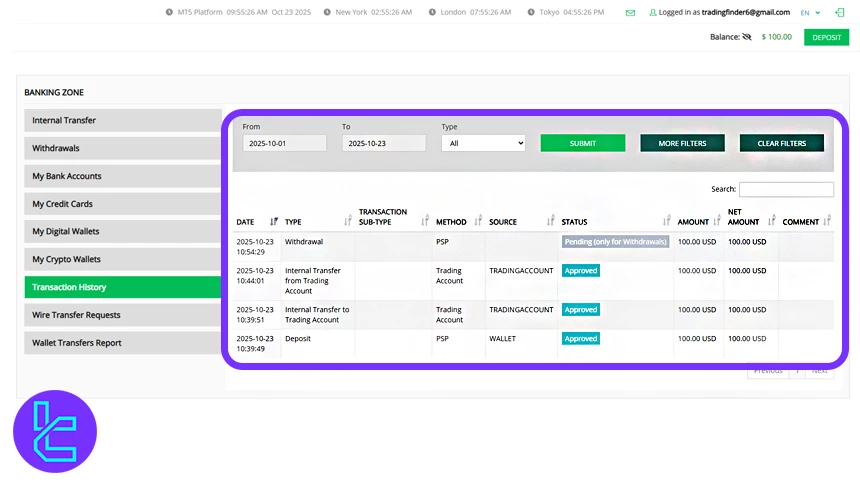Screen dimensions: 860x484
Task: Open Wire Transfer Requests
Action: (123, 315)
